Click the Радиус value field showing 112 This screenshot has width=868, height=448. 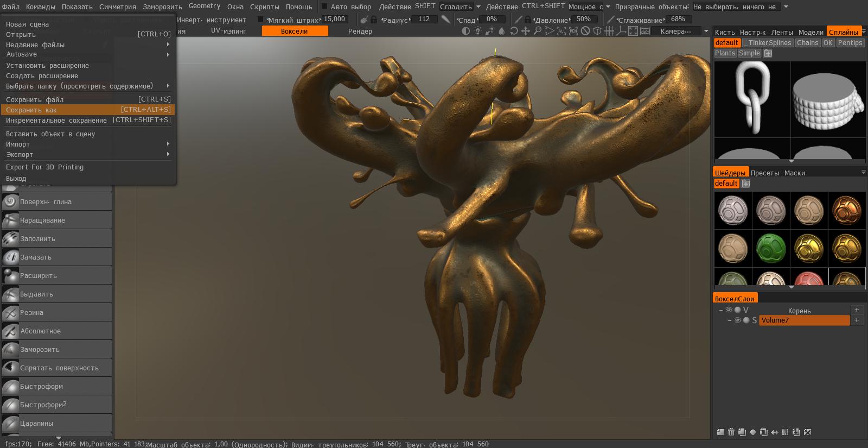click(424, 19)
